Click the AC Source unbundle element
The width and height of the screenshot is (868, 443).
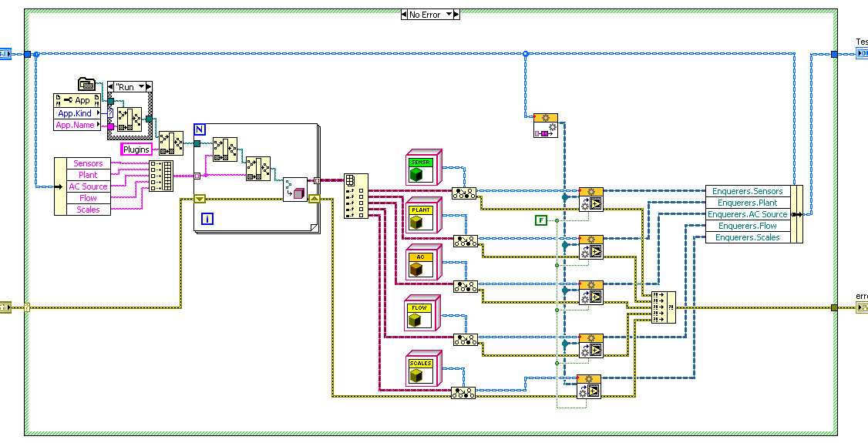tap(89, 186)
